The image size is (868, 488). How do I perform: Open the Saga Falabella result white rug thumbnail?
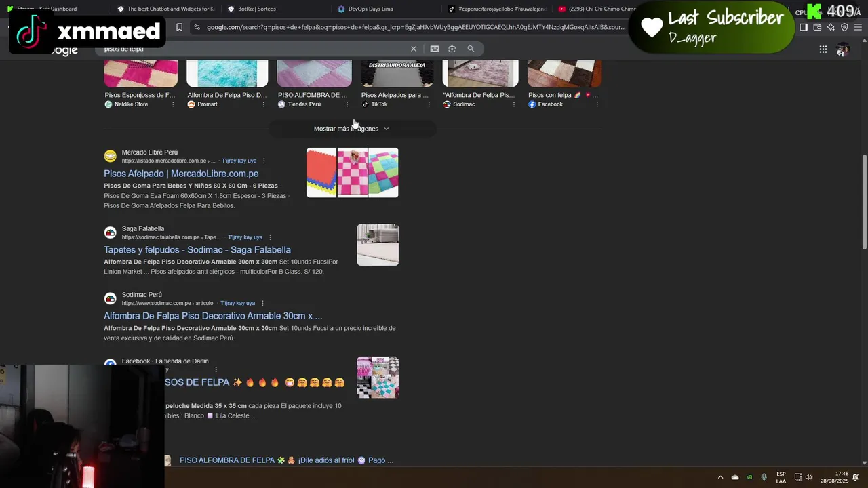pos(378,245)
